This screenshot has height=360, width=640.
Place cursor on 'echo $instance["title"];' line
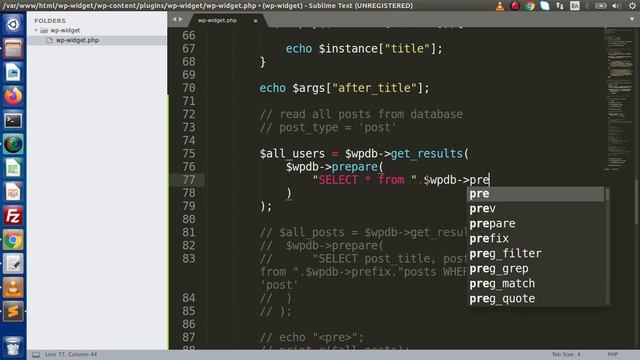click(x=364, y=49)
